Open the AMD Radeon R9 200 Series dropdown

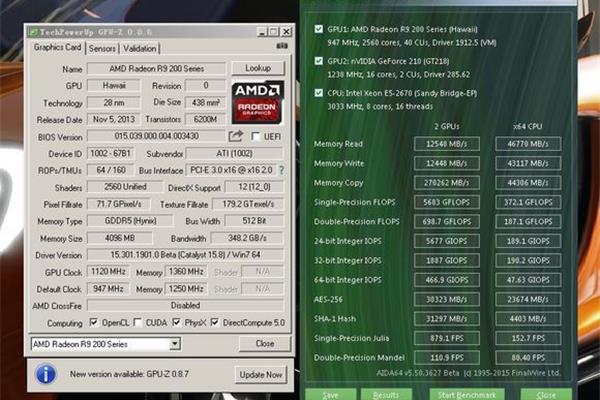tap(175, 344)
